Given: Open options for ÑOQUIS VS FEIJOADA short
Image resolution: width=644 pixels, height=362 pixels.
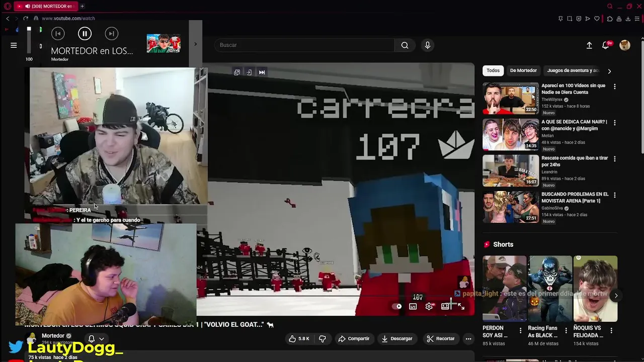Looking at the screenshot, I should (x=611, y=331).
